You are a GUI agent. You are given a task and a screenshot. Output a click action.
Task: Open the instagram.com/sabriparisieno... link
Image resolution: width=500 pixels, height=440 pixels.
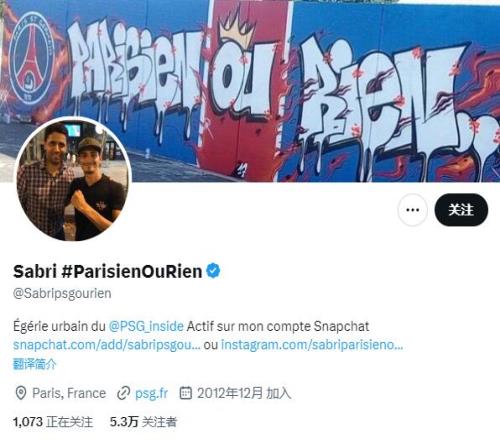(x=312, y=345)
